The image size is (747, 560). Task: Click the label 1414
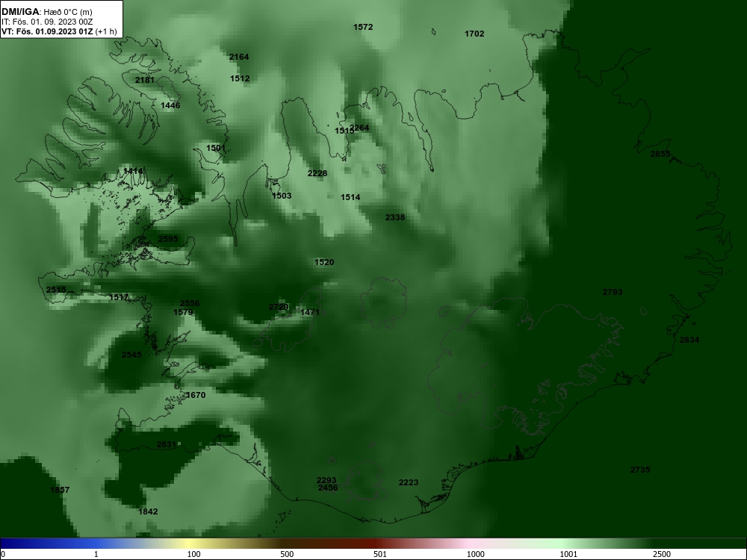[133, 171]
